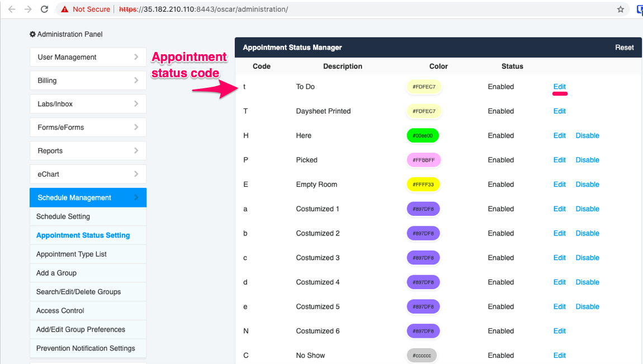Image resolution: width=643 pixels, height=364 pixels.
Task: Open Appointment Status Setting
Action: pyautogui.click(x=88, y=235)
